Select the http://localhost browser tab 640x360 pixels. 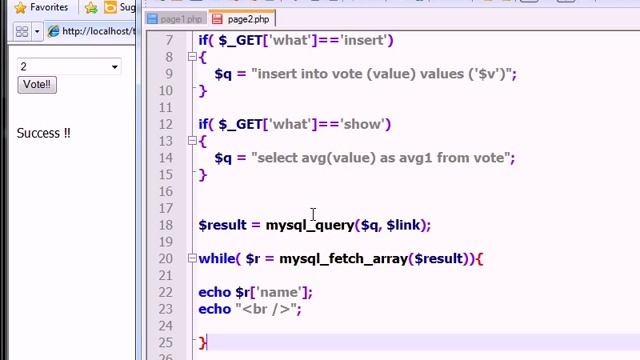(91, 31)
